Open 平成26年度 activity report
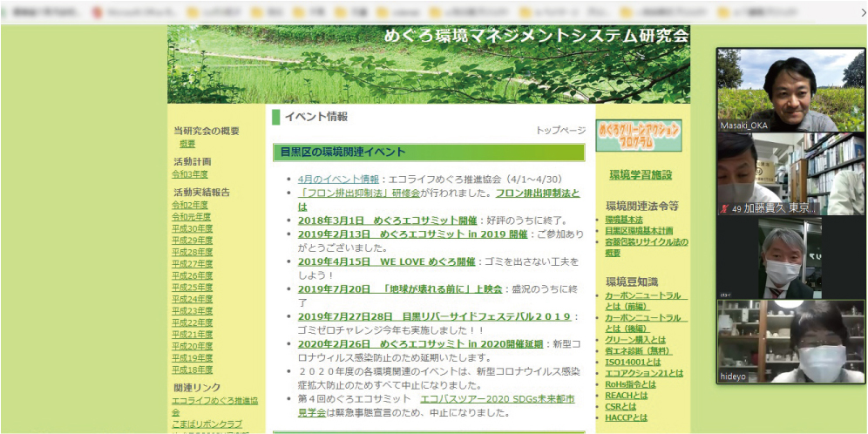 point(192,275)
